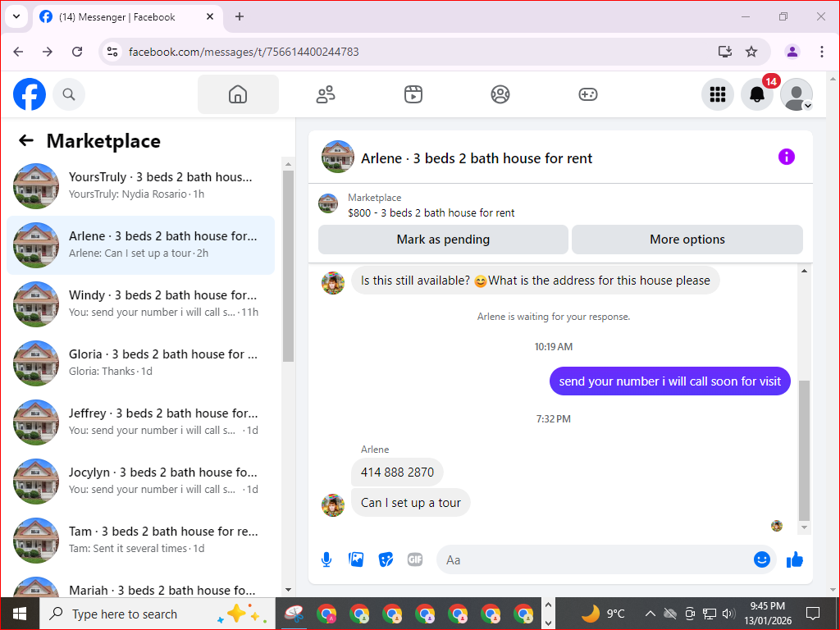Click Windows taskbar search box
The height and width of the screenshot is (630, 840).
[x=157, y=614]
